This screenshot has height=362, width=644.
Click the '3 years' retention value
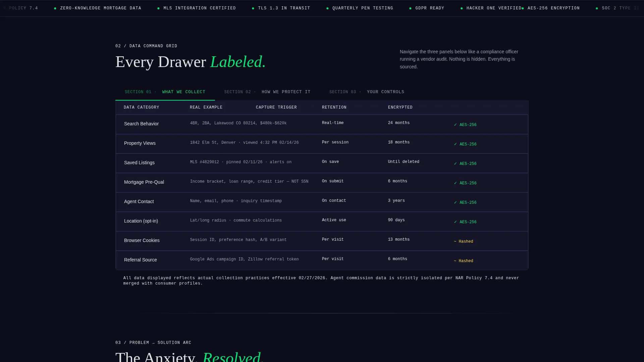(396, 201)
